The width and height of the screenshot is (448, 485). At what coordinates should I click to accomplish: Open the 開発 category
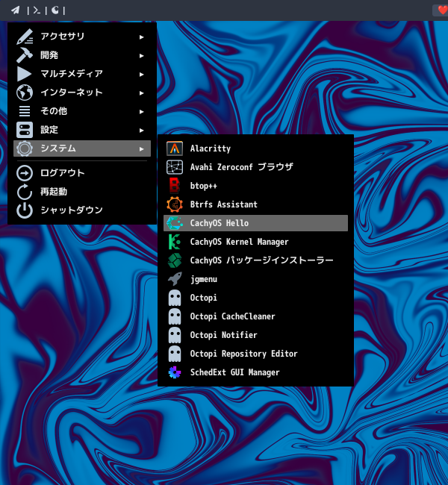tap(82, 55)
